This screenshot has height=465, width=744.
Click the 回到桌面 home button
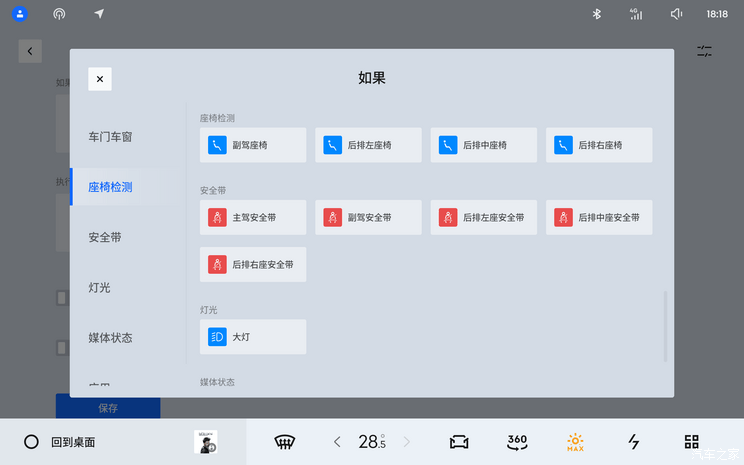[x=60, y=442]
